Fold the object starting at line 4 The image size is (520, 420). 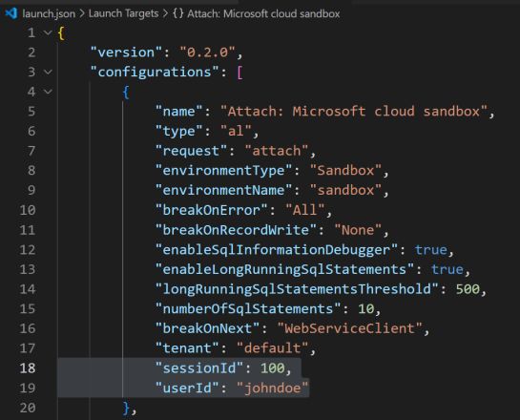pos(48,92)
